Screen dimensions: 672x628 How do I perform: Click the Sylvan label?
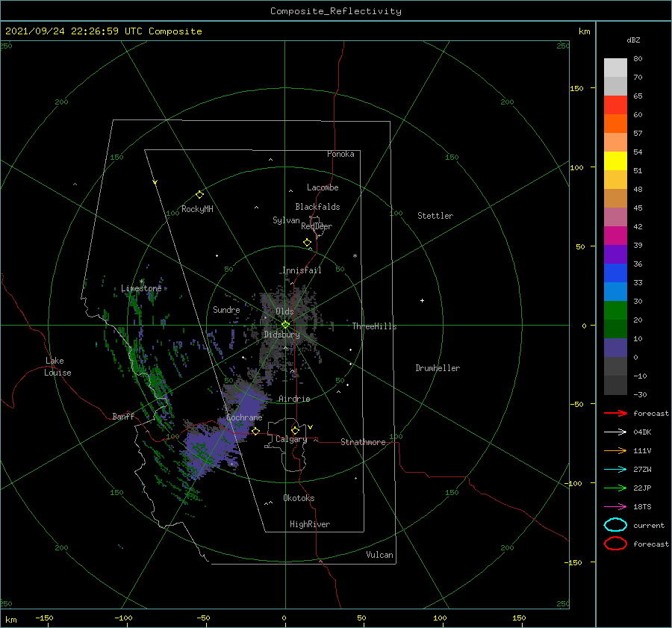(x=286, y=220)
